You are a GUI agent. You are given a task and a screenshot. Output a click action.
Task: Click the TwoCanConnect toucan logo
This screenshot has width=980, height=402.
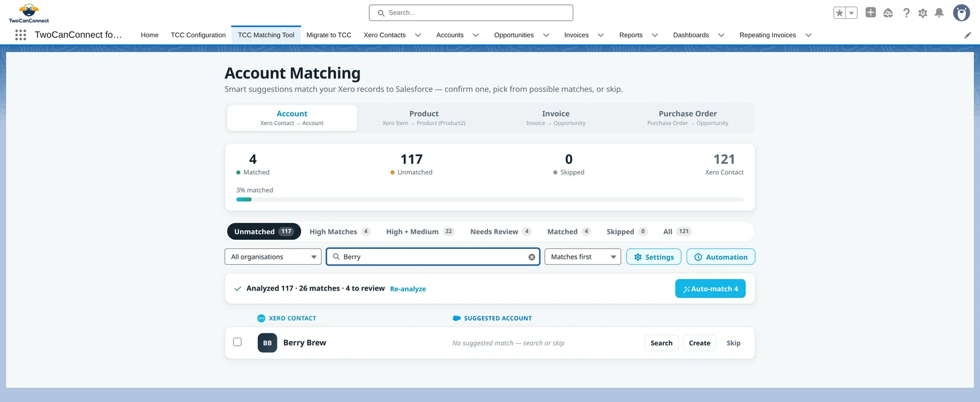pos(29,13)
